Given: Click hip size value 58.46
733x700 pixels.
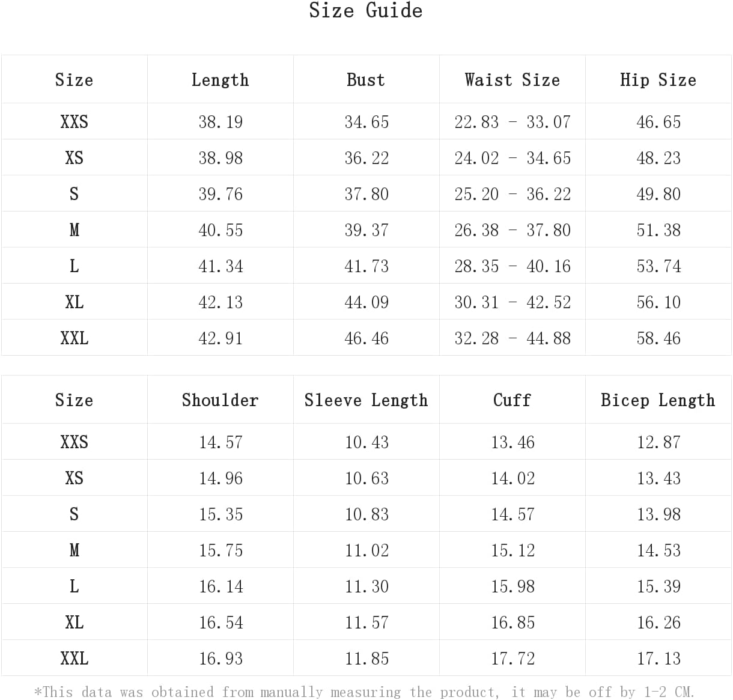Looking at the screenshot, I should click(658, 338).
